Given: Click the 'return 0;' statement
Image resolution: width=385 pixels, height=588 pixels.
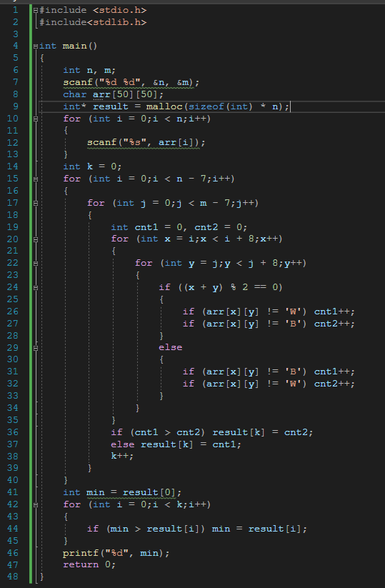Looking at the screenshot, I should click(x=89, y=564).
